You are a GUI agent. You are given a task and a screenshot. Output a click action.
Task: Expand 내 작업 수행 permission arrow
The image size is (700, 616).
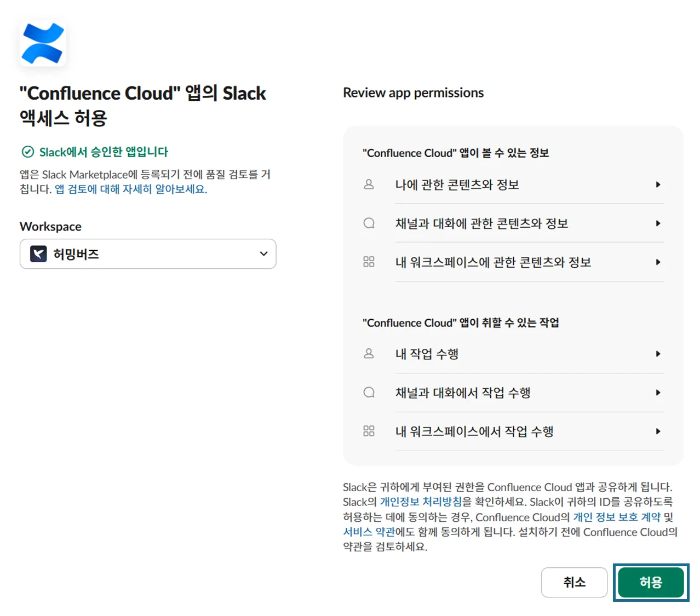(658, 354)
